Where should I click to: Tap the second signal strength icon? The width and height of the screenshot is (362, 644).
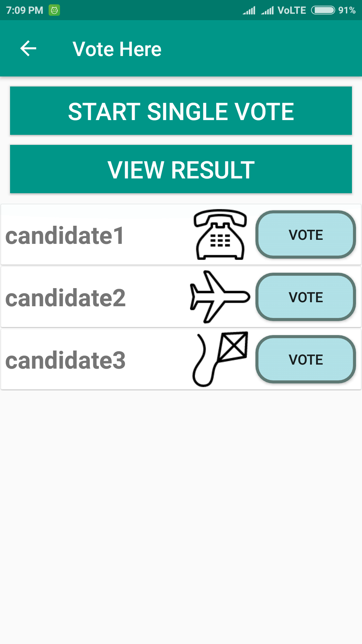[x=267, y=10]
